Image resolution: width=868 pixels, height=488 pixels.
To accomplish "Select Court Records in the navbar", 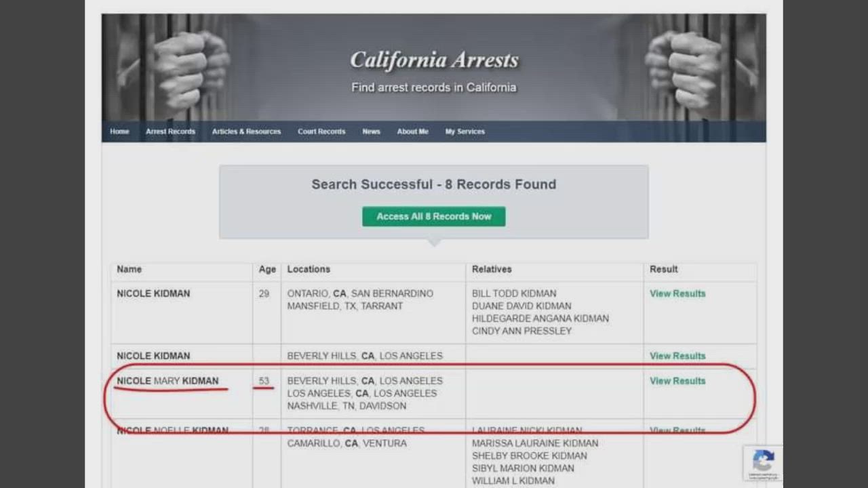I will tap(321, 131).
